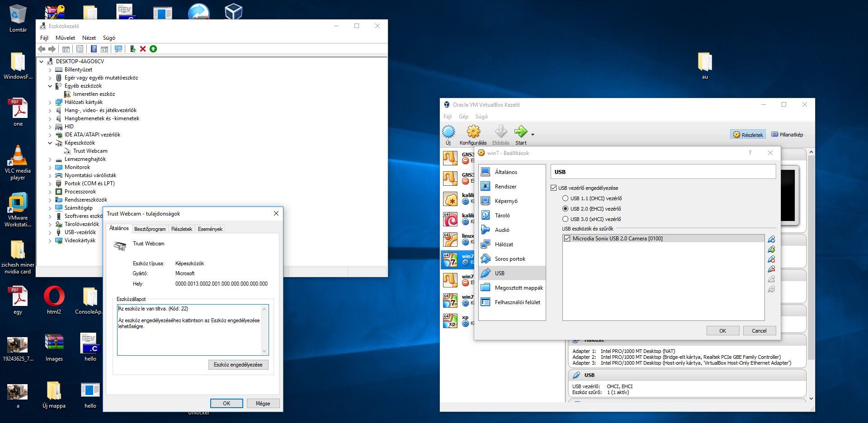Click the VirtualBox details pane scrollbar down arrow
This screenshot has width=868, height=423.
811,399
